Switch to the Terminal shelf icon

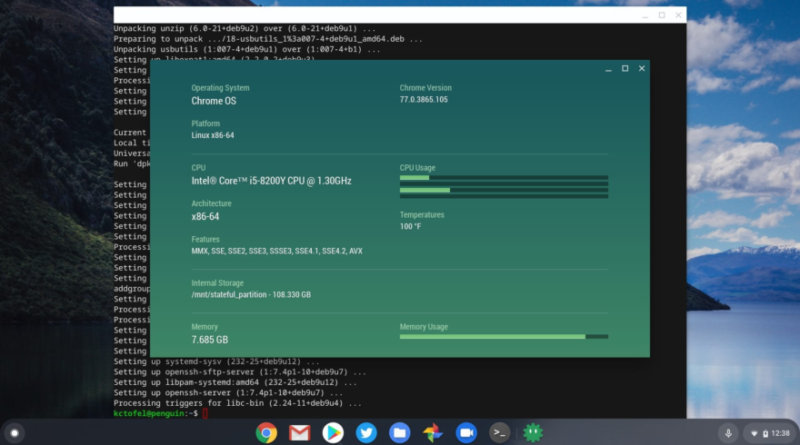point(499,433)
